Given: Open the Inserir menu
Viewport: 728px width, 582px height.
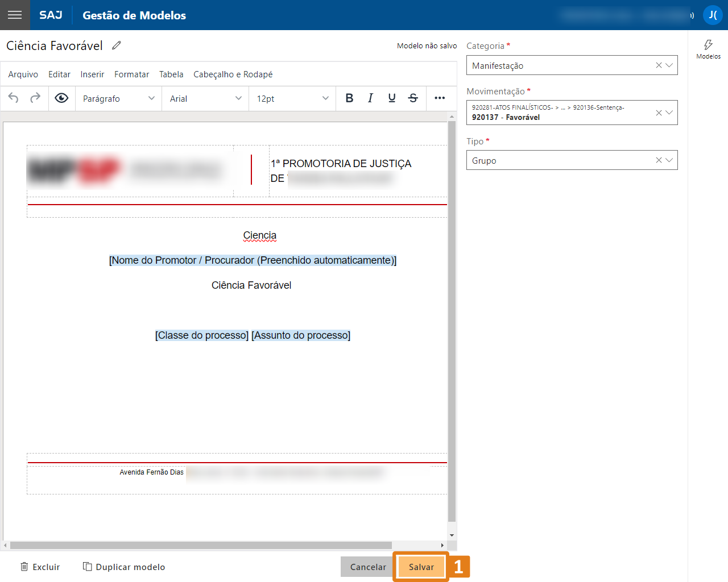Looking at the screenshot, I should point(92,74).
